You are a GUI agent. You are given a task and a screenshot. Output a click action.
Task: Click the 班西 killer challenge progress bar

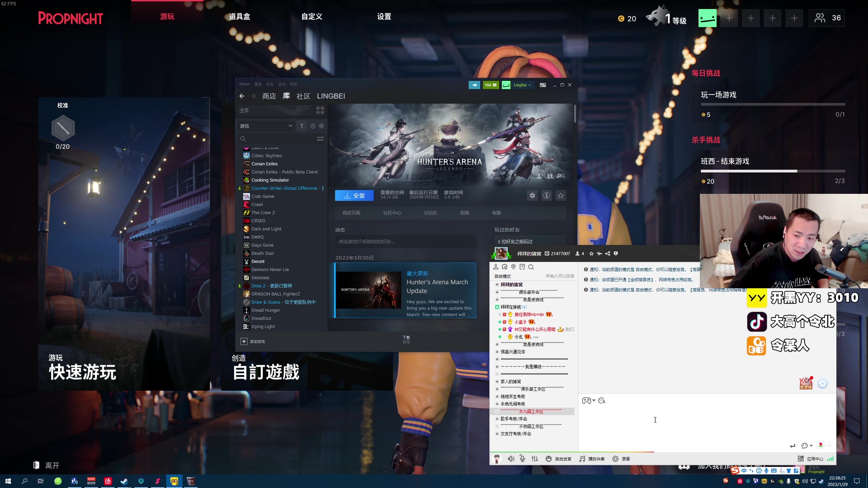coord(773,171)
